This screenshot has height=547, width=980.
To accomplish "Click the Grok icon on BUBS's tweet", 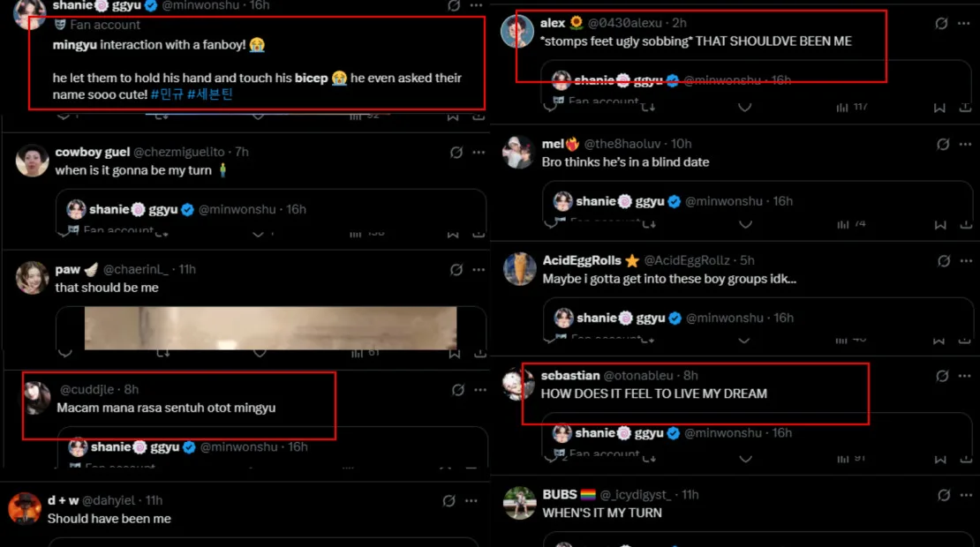I will [x=942, y=495].
